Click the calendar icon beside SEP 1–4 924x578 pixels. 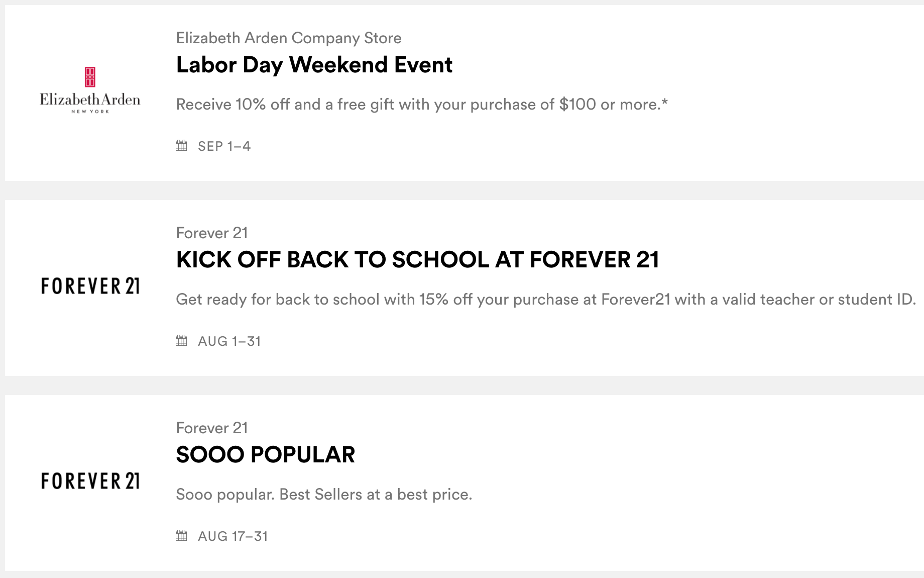(181, 146)
